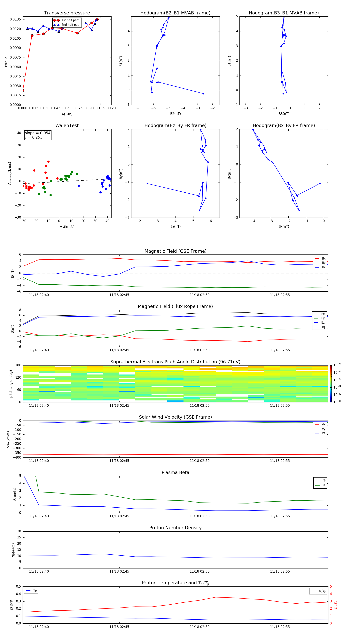Select the Vx entry in the velocity legend

(320, 424)
